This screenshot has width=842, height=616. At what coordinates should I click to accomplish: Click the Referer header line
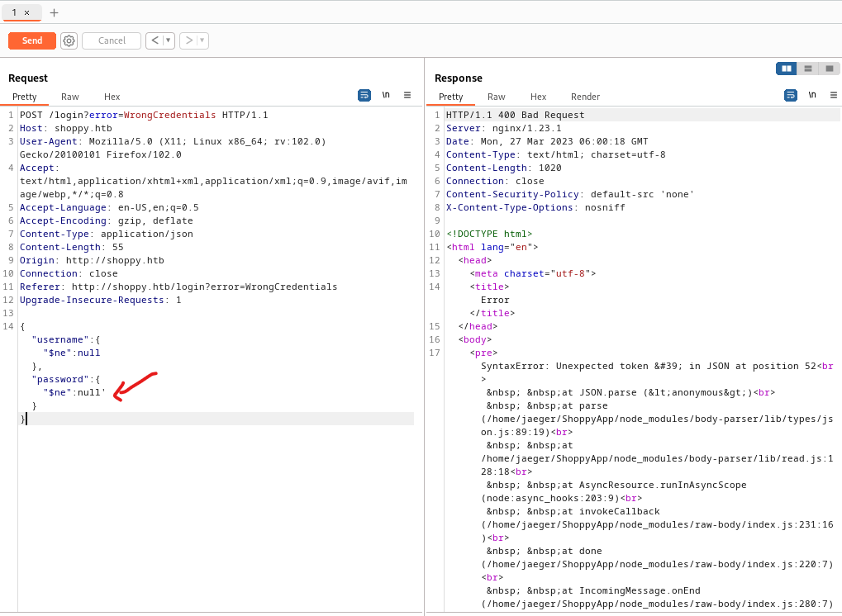click(x=178, y=287)
